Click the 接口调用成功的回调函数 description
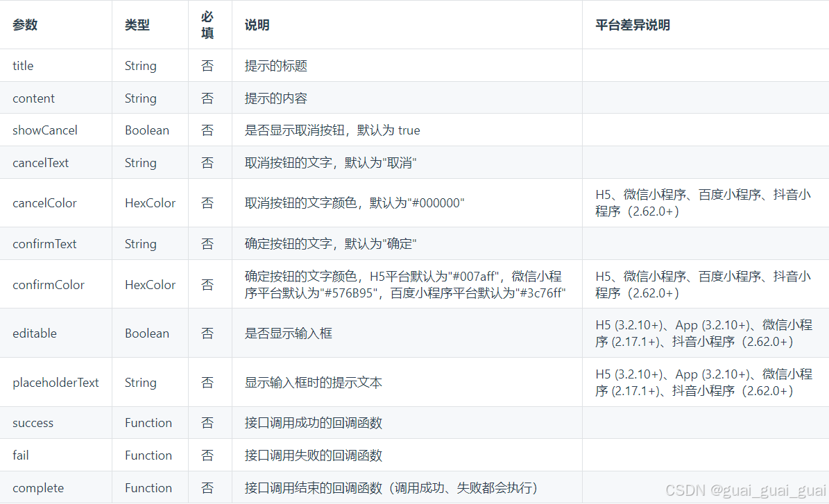The image size is (829, 504). tap(313, 423)
